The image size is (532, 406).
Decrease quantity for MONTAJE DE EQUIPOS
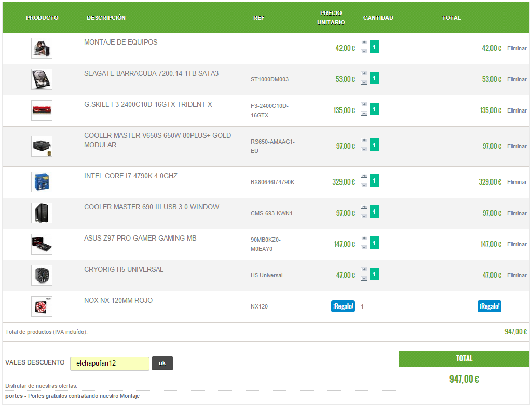click(364, 51)
